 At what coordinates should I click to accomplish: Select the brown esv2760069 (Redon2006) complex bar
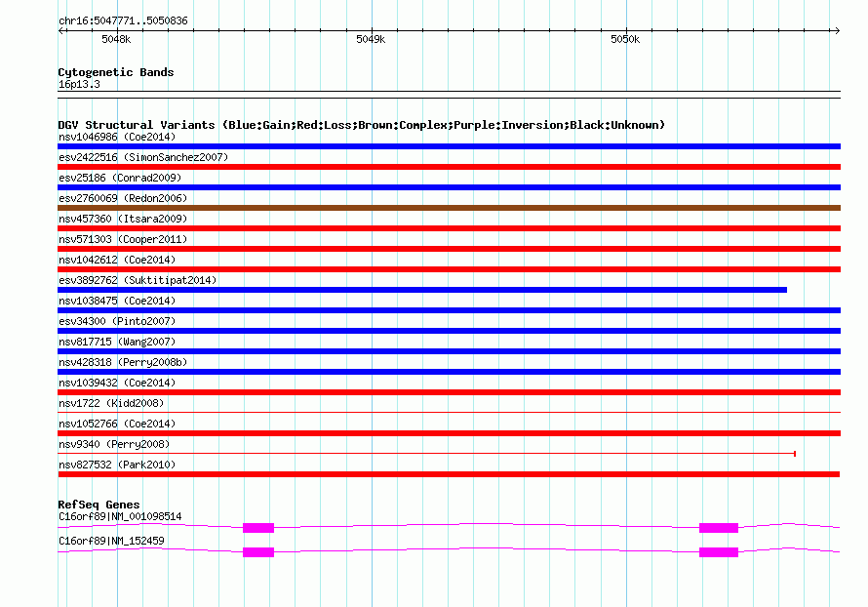click(x=449, y=208)
